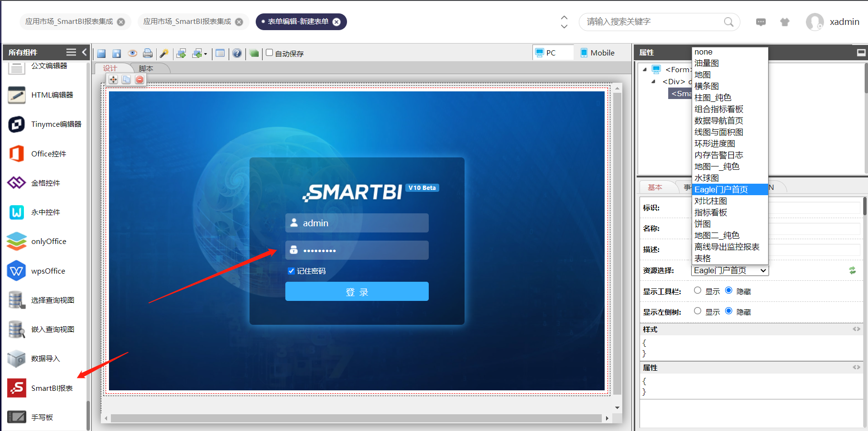Select the wpsOffice component
This screenshot has height=431, width=868.
(x=36, y=271)
